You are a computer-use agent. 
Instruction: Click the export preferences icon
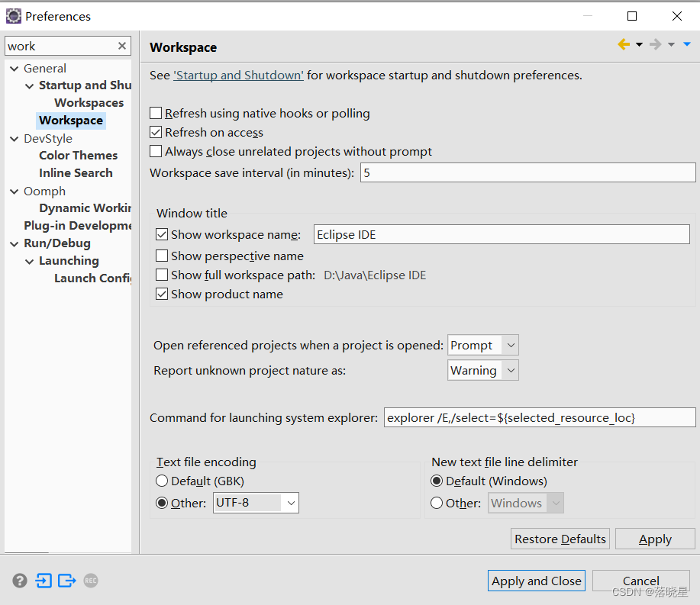click(x=67, y=581)
